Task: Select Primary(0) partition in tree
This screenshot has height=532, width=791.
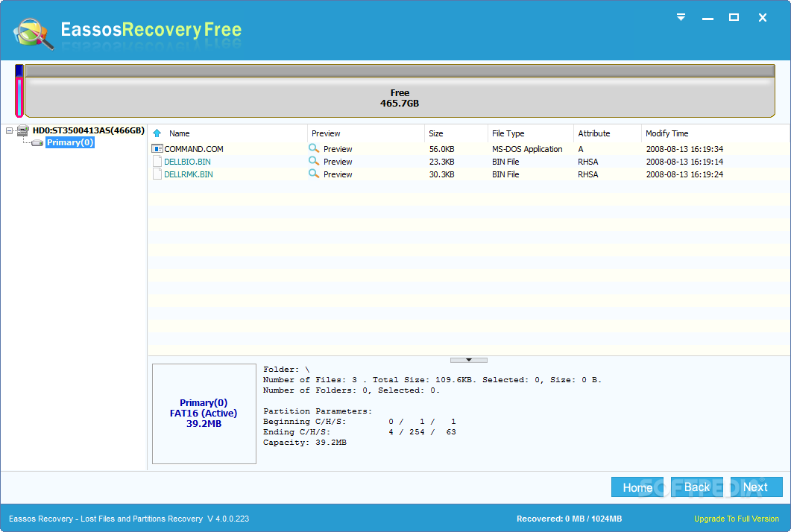Action: [70, 143]
